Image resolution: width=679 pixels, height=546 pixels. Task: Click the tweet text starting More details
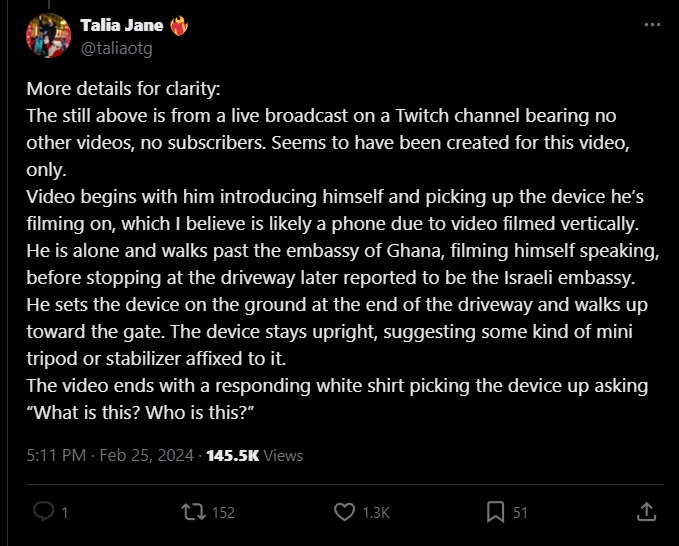click(342, 250)
